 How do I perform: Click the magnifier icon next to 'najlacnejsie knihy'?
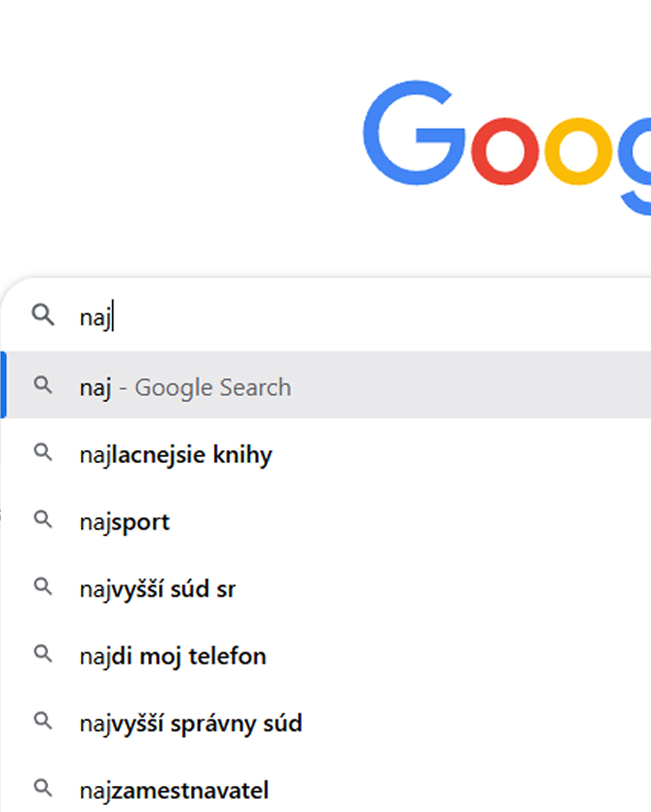(x=43, y=452)
